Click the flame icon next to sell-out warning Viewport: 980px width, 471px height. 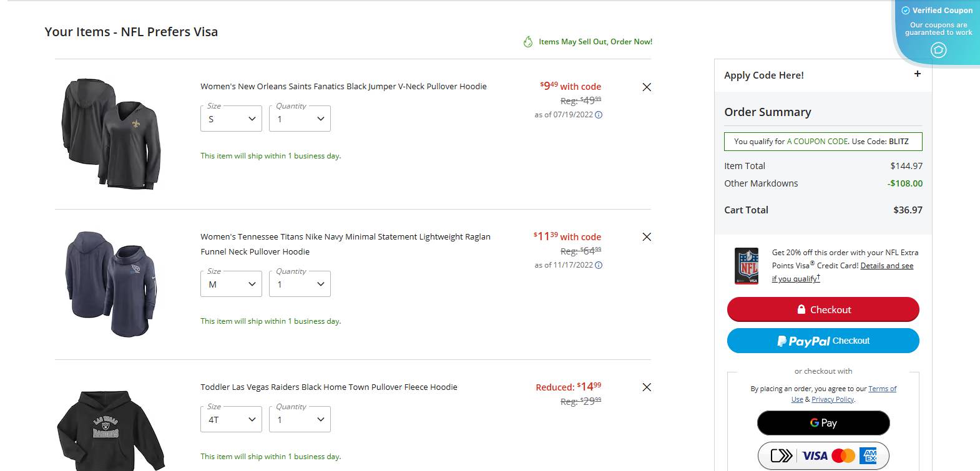(x=527, y=41)
